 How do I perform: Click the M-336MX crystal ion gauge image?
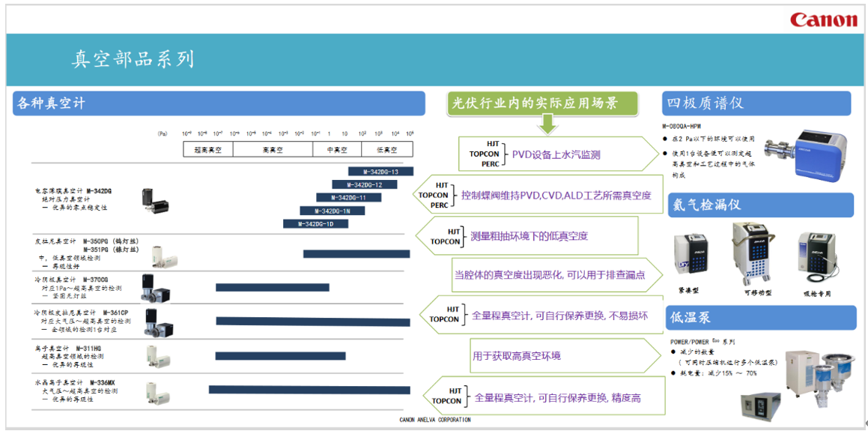coord(159,389)
